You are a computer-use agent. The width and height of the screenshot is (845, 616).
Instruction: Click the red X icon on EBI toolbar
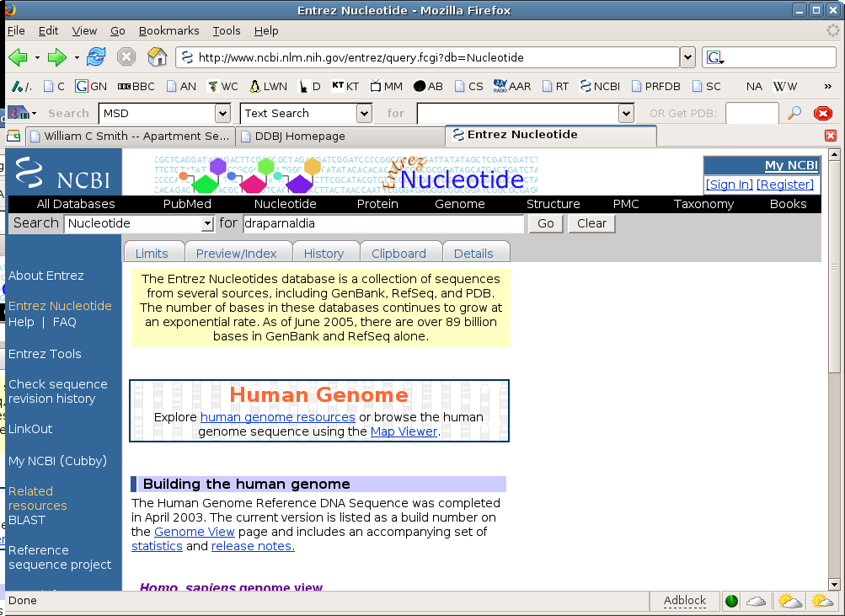(823, 113)
